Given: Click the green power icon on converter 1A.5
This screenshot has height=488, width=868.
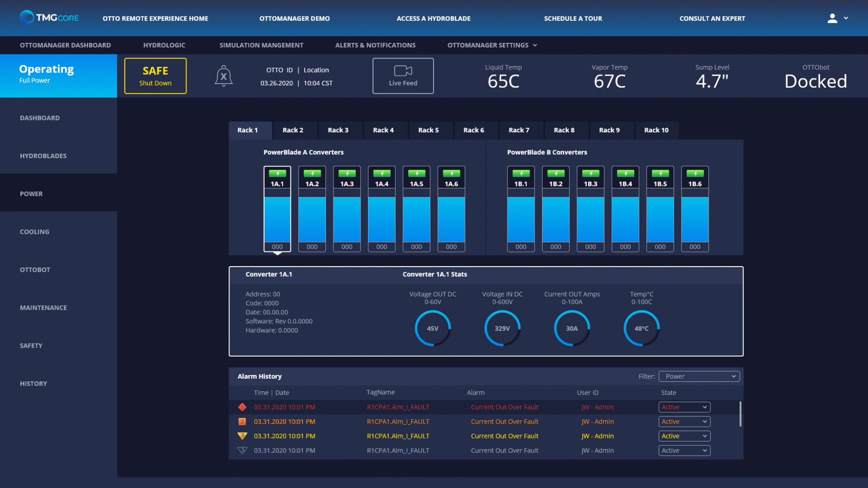Looking at the screenshot, I should point(416,173).
